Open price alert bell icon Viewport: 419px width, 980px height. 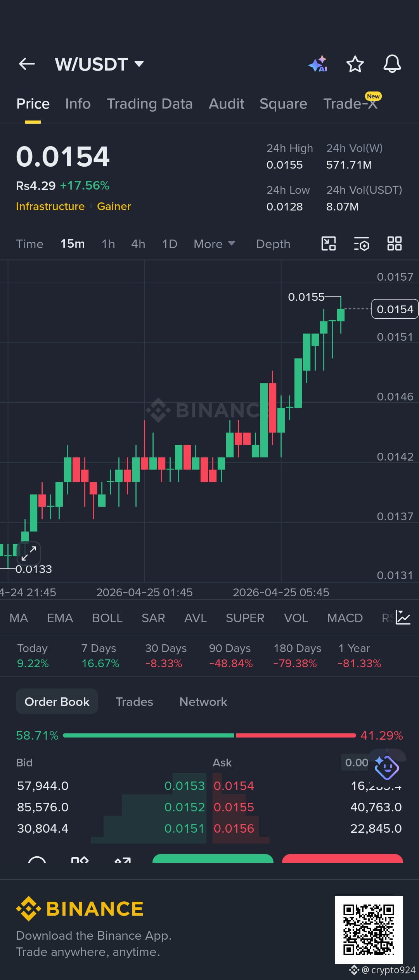pyautogui.click(x=392, y=64)
